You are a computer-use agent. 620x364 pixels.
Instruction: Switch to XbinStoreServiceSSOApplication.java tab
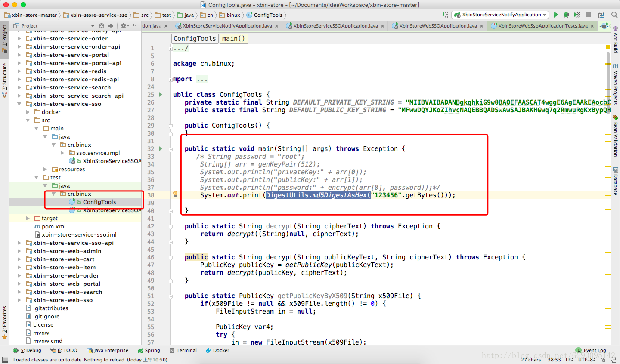(335, 26)
